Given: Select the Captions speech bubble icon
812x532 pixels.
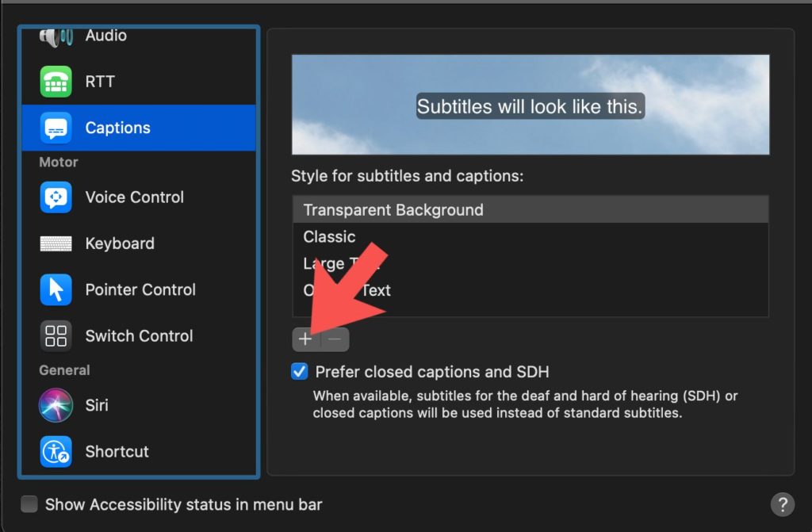Looking at the screenshot, I should [56, 128].
